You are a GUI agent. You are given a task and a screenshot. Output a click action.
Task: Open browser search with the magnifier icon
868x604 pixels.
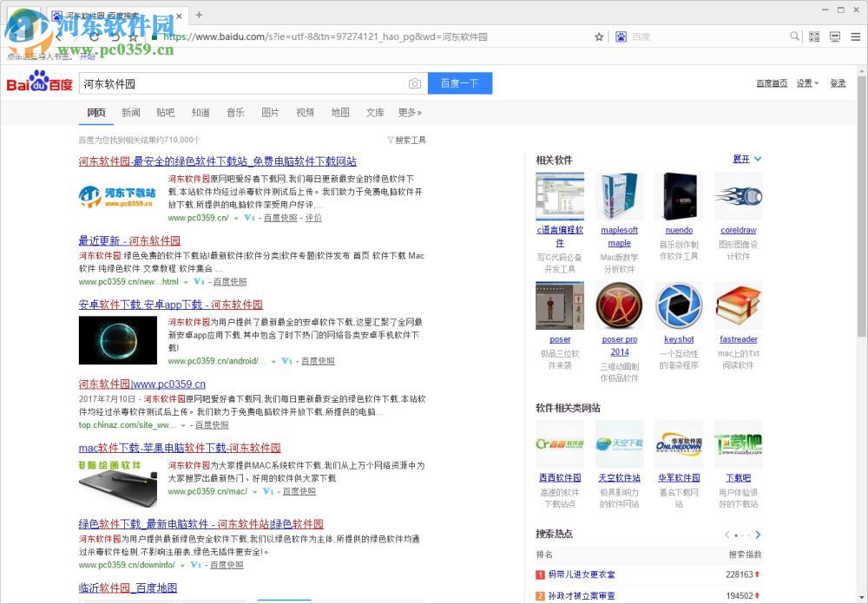click(794, 36)
